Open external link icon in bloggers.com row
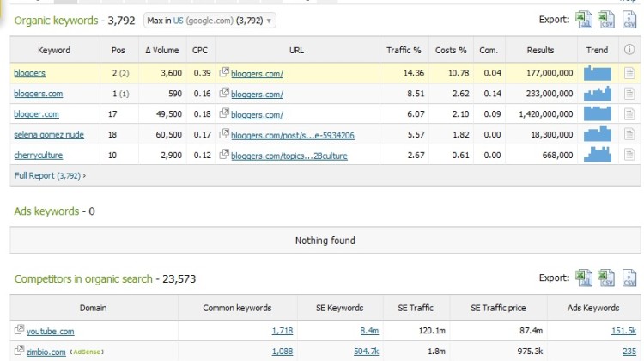644x361 pixels. click(x=224, y=93)
